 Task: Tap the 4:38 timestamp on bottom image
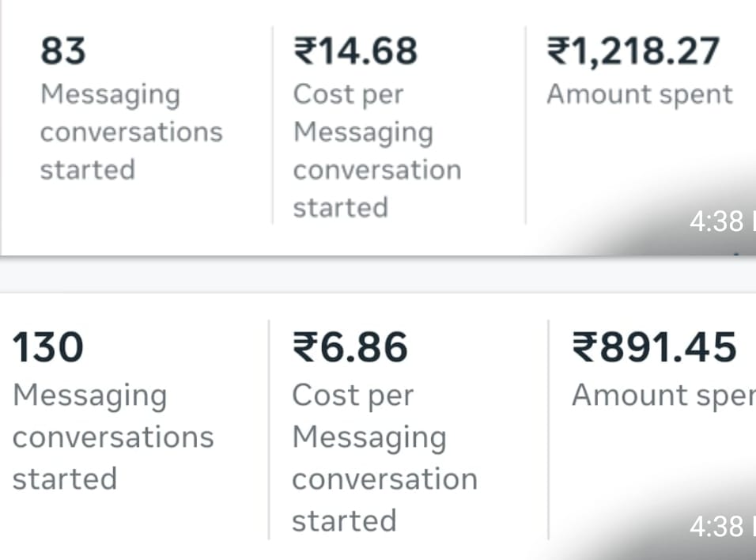coord(716,527)
